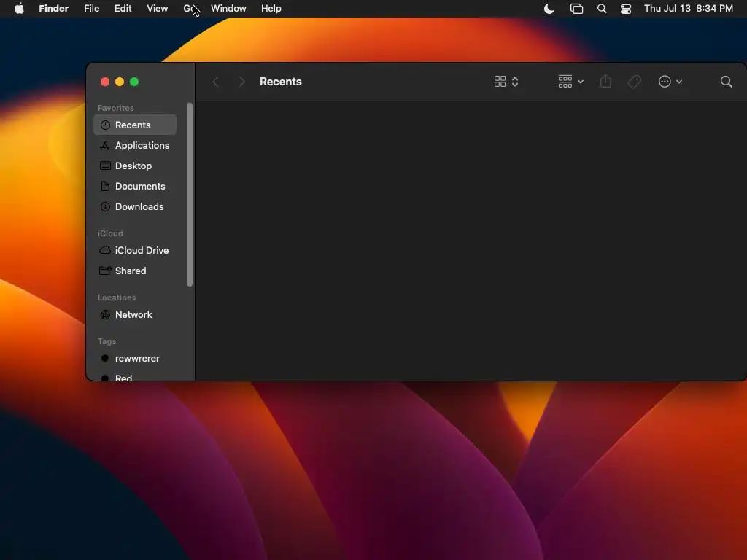Select Recents in sidebar
The height and width of the screenshot is (560, 747).
tap(135, 125)
